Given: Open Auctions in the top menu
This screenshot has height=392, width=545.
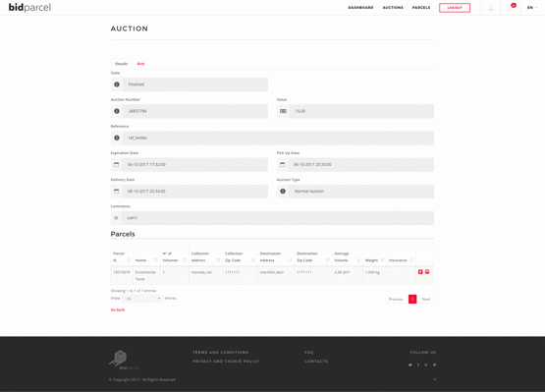Looking at the screenshot, I should (x=393, y=8).
